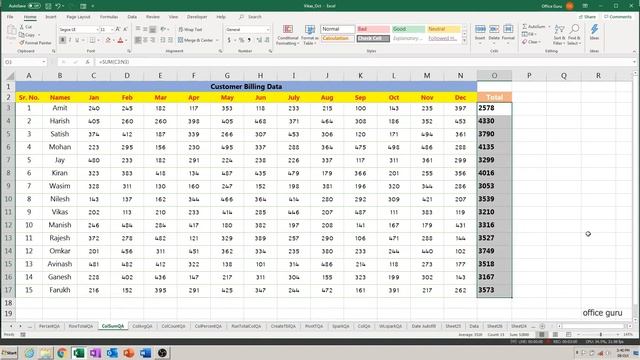
Task: Switch to the Data ribbon tab
Action: click(132, 17)
